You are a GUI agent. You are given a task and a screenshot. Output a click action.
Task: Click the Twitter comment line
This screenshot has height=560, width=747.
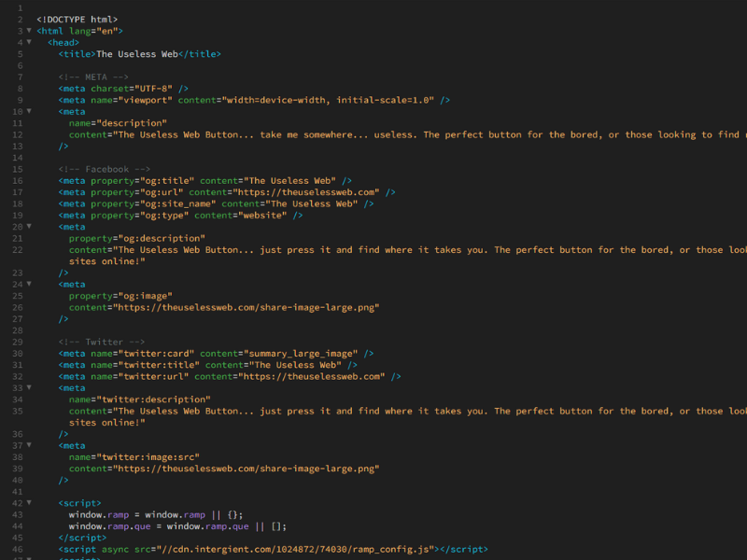(x=101, y=342)
